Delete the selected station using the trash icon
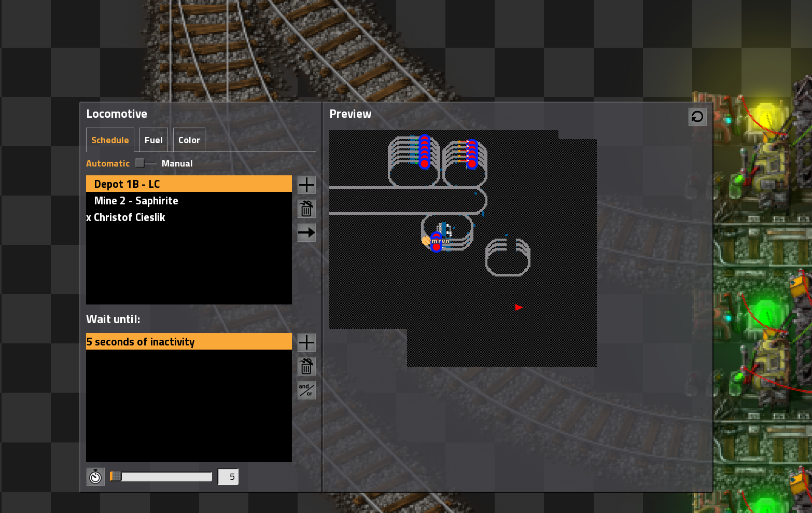812x513 pixels. point(306,209)
